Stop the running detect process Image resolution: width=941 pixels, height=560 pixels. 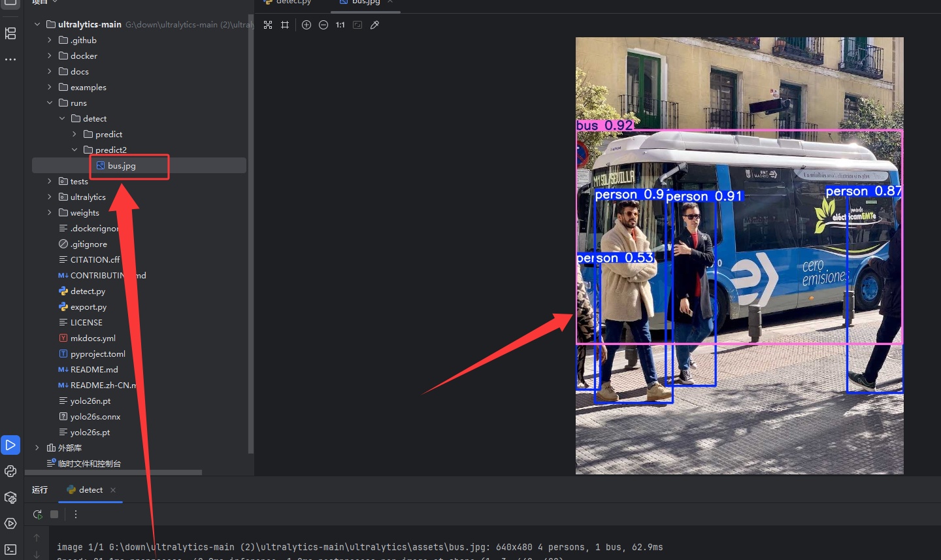54,514
